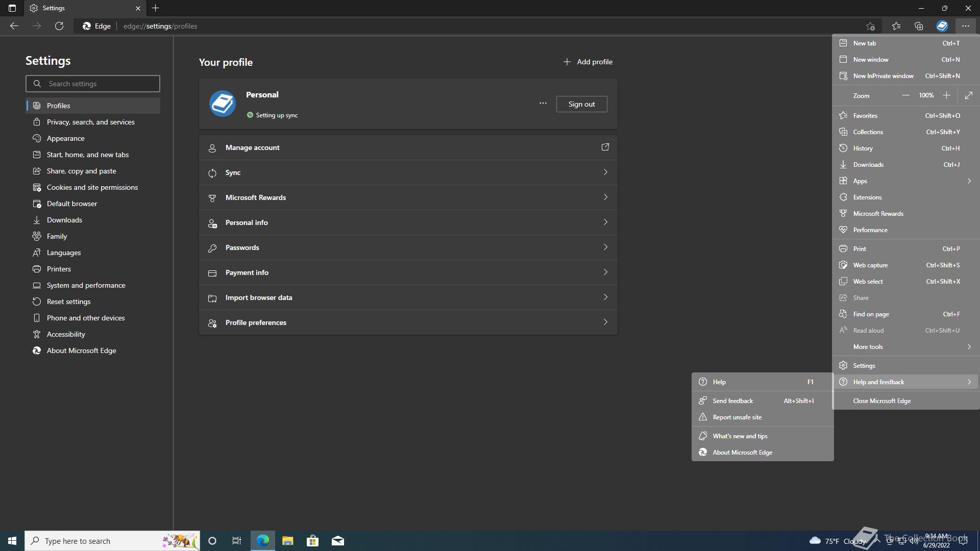Open Privacy, search, and services settings
This screenshot has height=551, width=980.
click(93, 122)
